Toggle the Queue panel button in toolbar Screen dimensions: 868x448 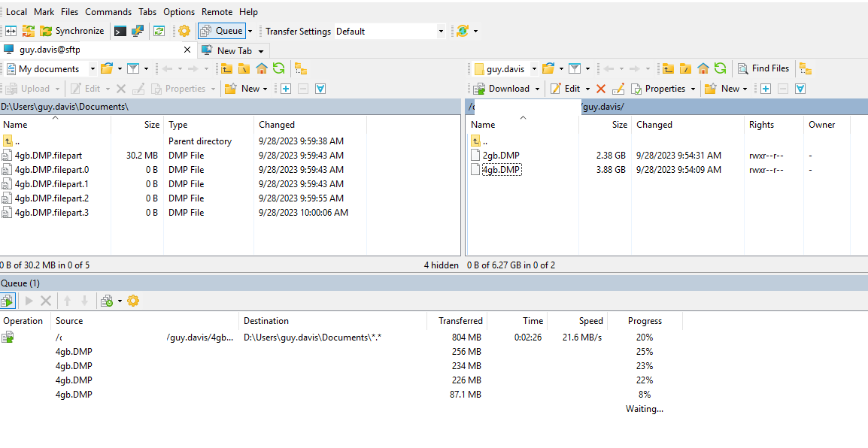click(222, 31)
